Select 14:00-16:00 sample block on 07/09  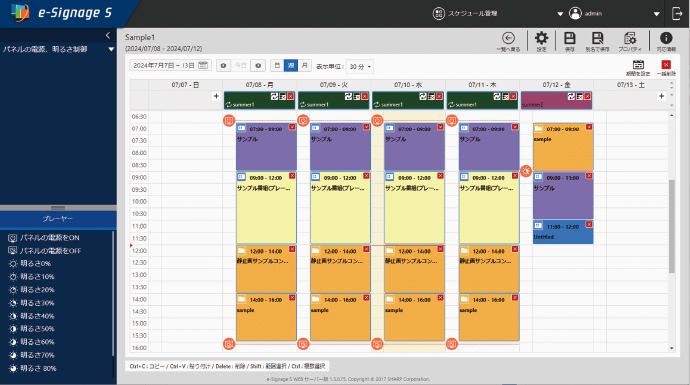[x=340, y=318]
